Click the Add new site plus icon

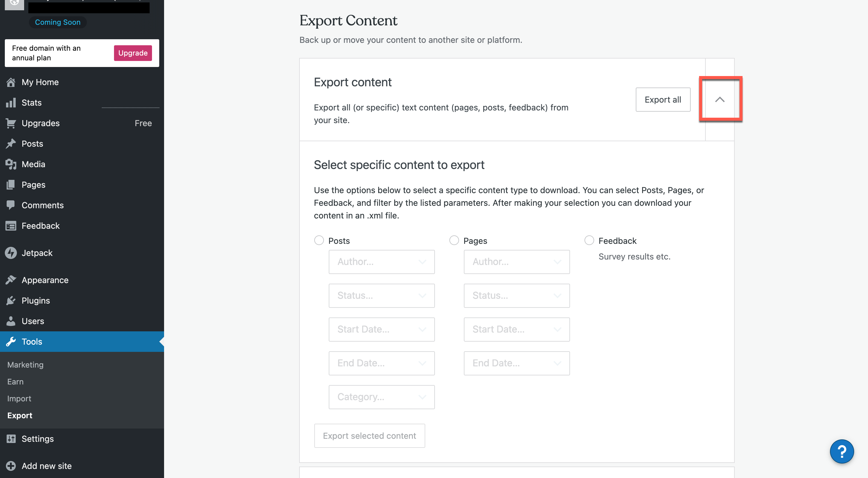11,466
